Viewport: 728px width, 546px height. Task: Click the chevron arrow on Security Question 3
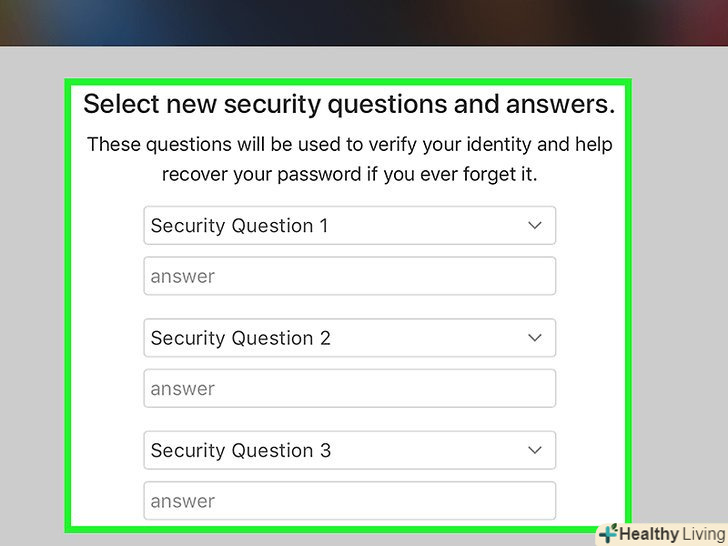click(535, 450)
